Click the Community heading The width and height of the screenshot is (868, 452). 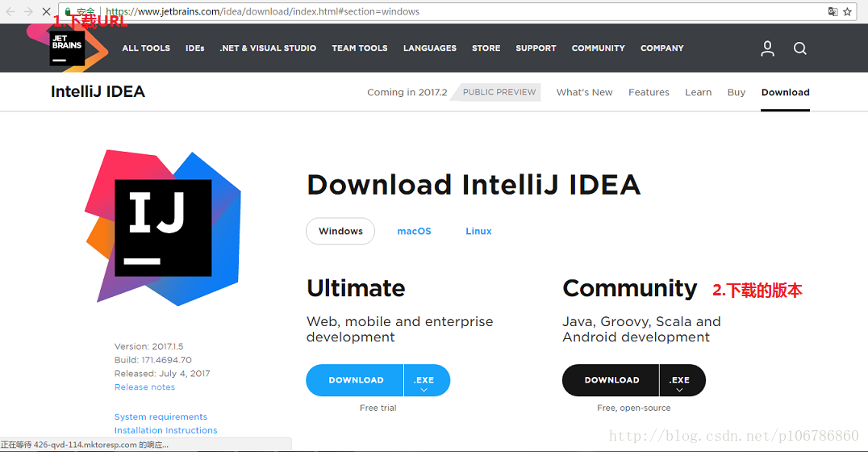click(x=630, y=289)
